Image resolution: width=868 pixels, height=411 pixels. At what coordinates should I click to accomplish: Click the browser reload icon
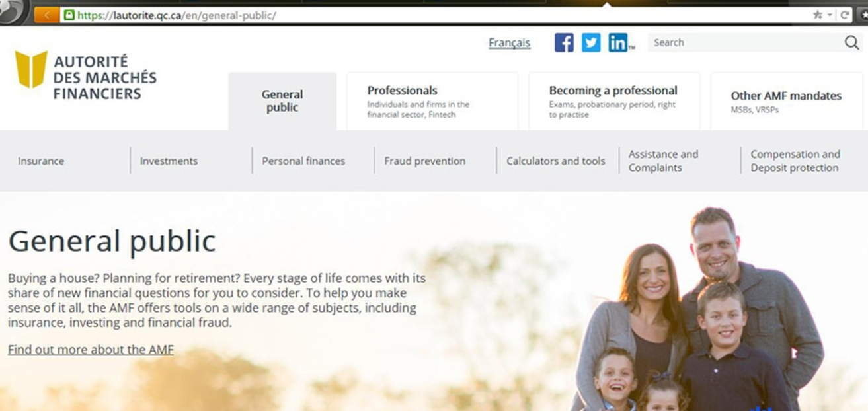tap(846, 15)
